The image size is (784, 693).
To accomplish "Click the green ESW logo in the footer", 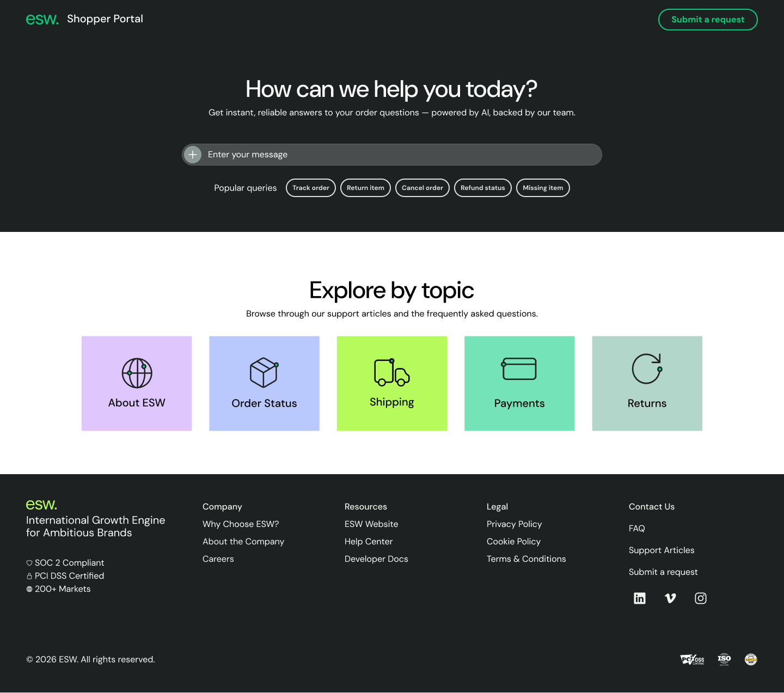I will 41,505.
